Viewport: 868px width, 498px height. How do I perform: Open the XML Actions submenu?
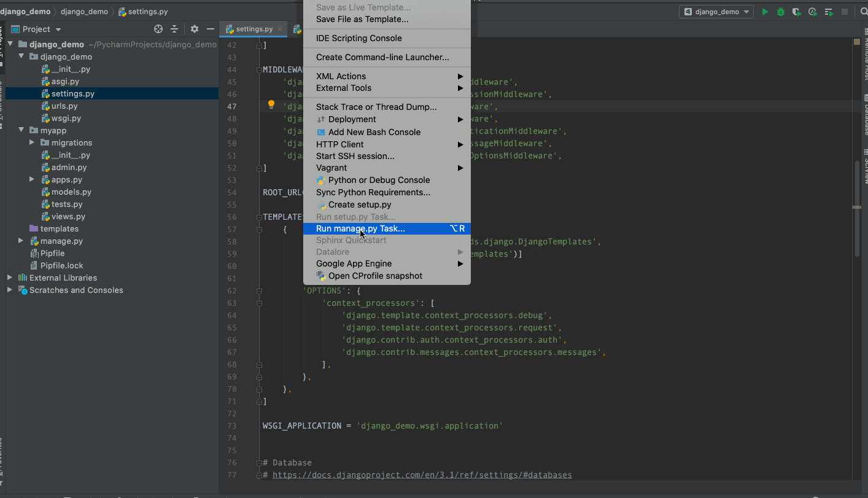click(387, 76)
